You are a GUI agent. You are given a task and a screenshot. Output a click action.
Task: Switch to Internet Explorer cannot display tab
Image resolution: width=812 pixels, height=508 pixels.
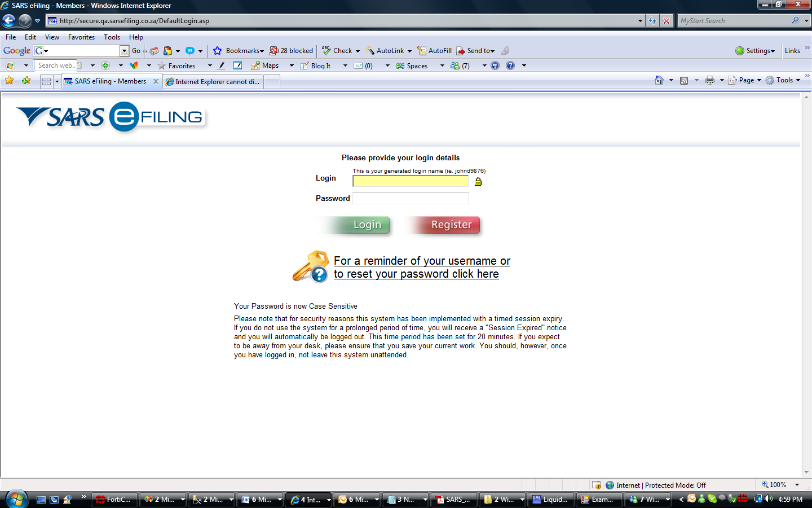pos(213,82)
